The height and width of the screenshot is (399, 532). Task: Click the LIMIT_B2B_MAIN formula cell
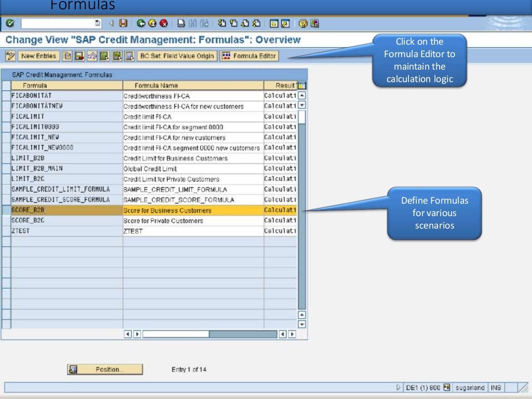click(66, 169)
